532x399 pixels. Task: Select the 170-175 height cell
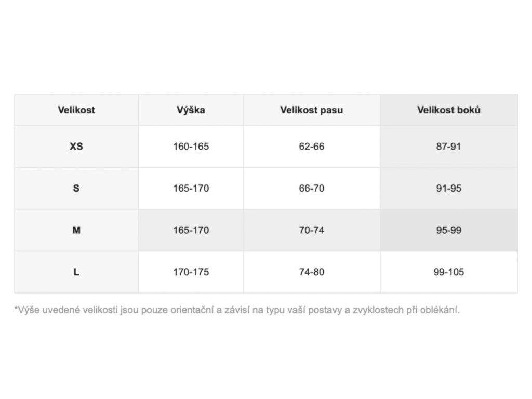point(191,272)
